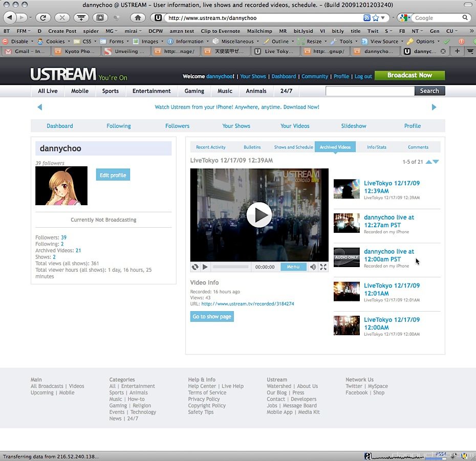Show previous archived videos with up arrow
Screen dimensions: 476x461
click(x=428, y=162)
